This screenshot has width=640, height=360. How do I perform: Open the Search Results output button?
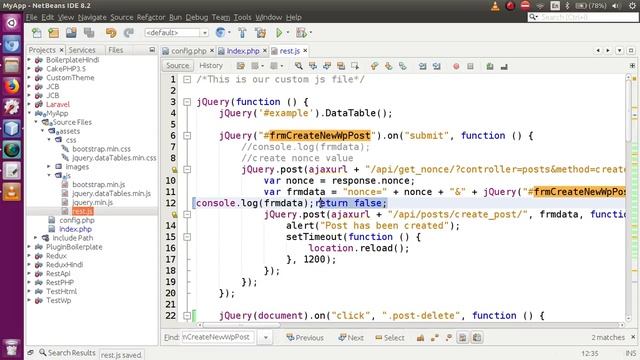(67, 353)
